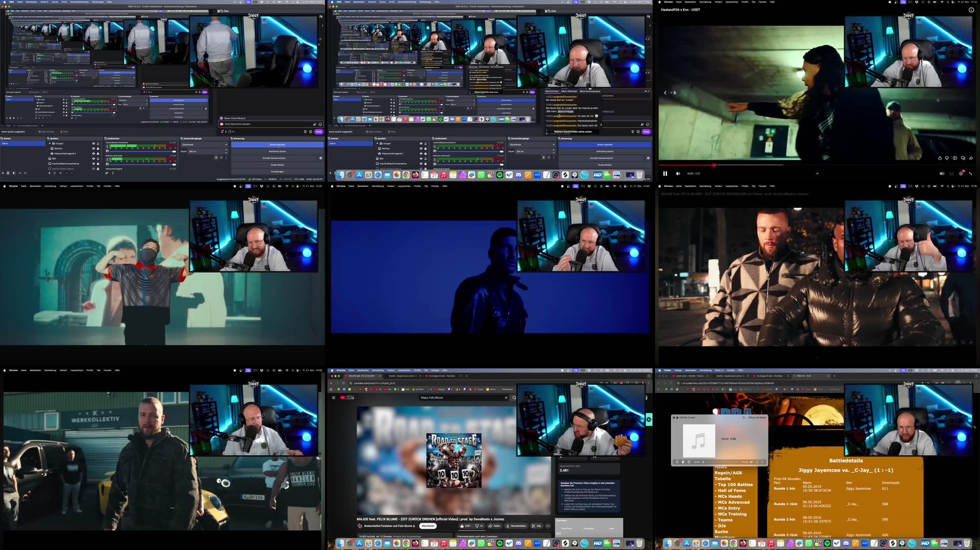Screen dimensions: 980x550
Task: Open the Bearbeiten menu in OBS
Action: point(32,2)
